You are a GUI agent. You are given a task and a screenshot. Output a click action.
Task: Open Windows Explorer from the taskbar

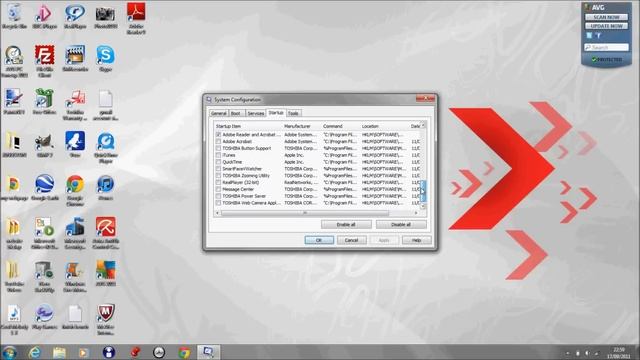point(59,352)
